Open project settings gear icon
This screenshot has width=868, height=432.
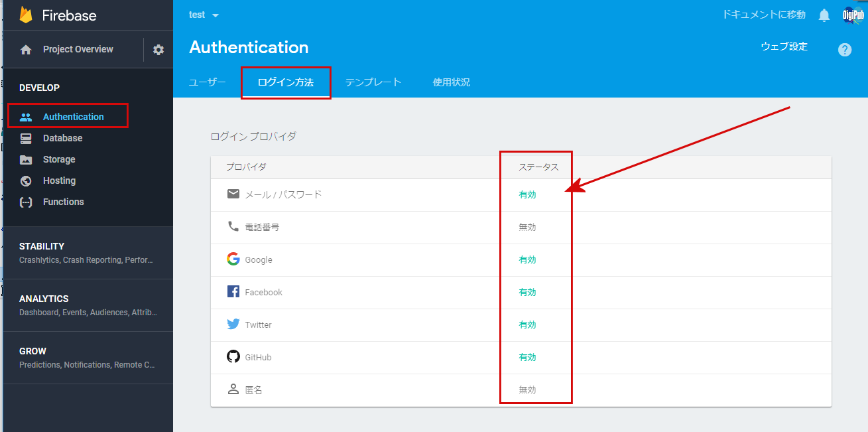pyautogui.click(x=158, y=50)
